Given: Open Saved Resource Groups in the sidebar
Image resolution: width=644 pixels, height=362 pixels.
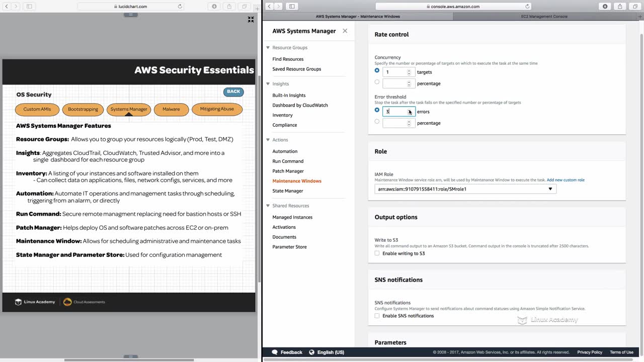Looking at the screenshot, I should [x=296, y=69].
